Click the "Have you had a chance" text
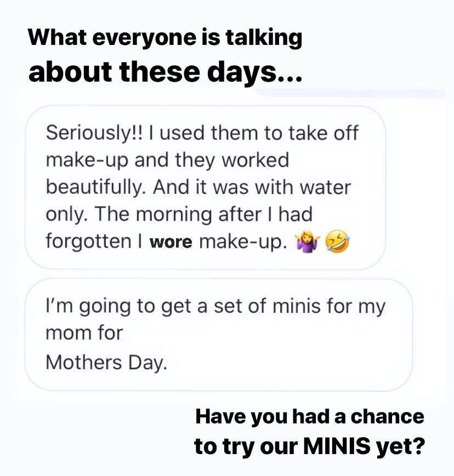The image size is (454, 476). [310, 416]
